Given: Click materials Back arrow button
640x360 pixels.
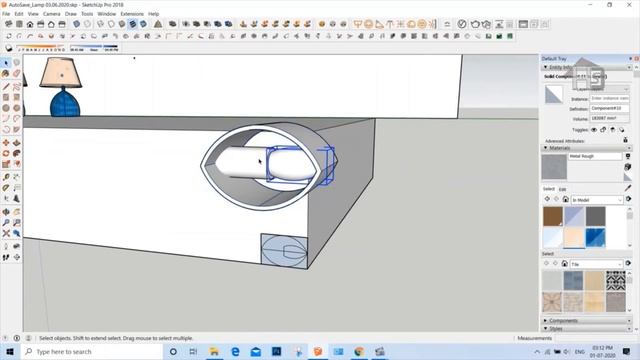Looking at the screenshot, I should pyautogui.click(x=547, y=199).
